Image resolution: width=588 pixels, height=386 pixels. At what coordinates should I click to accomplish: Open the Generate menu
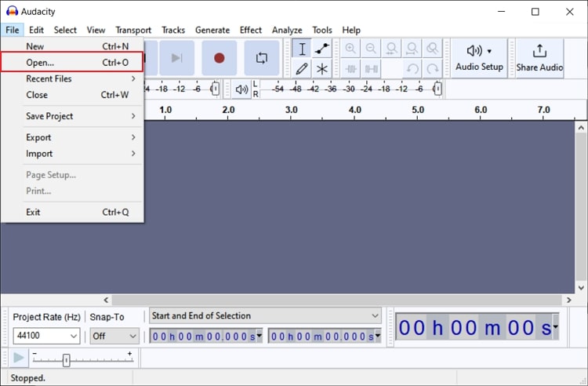click(212, 30)
